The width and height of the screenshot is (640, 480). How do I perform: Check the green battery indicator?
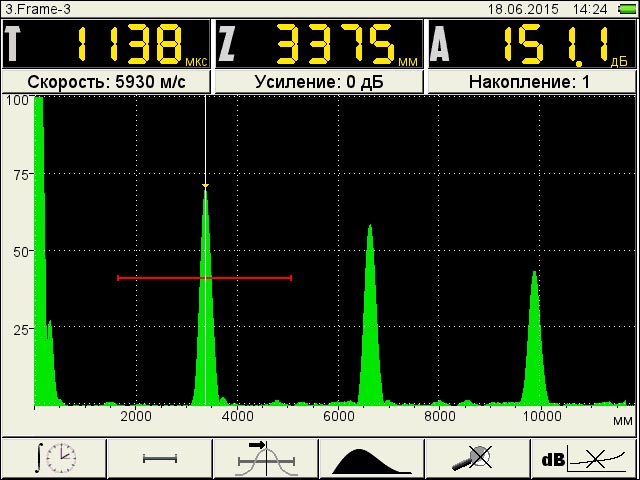click(x=627, y=9)
